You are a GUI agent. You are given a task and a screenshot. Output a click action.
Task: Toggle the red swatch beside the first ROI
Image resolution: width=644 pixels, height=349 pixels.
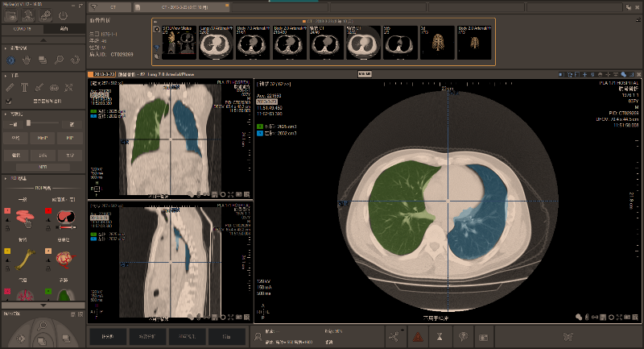(x=7, y=211)
